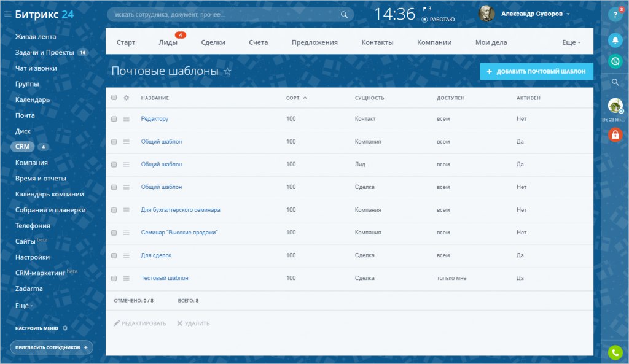This screenshot has height=364, width=629.
Task: Sort by the Сорт. column header
Action: pos(296,98)
